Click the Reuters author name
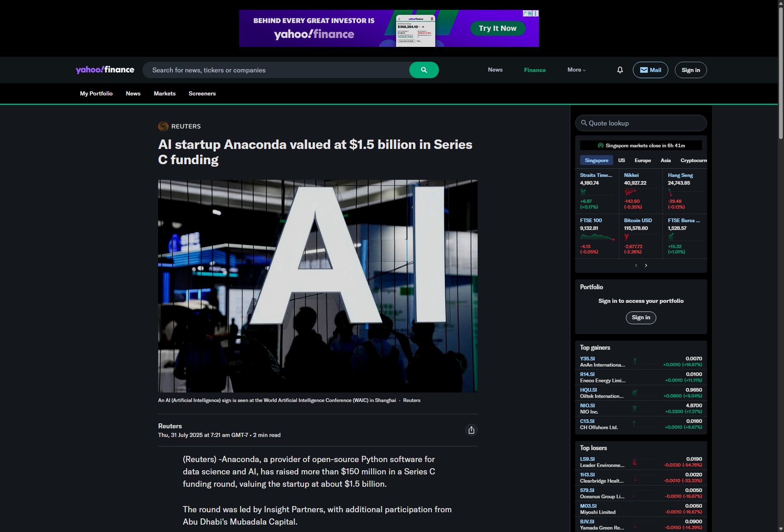 pos(170,426)
